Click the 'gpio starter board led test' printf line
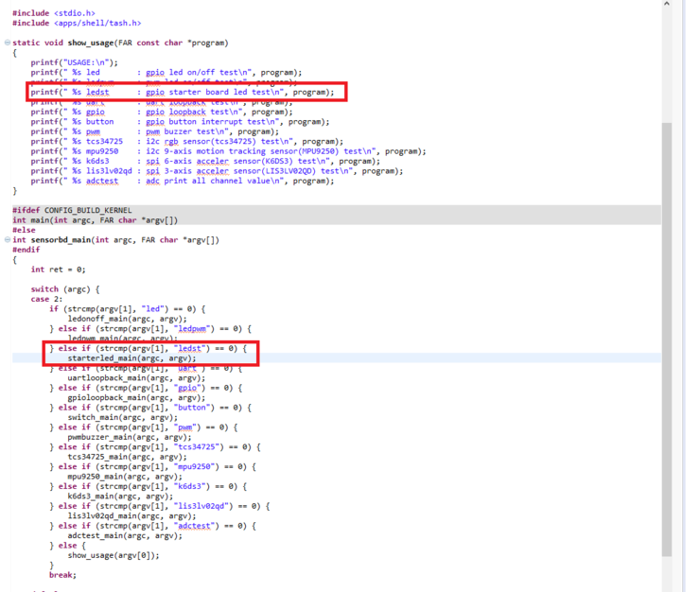The height and width of the screenshot is (592, 700). (x=183, y=92)
